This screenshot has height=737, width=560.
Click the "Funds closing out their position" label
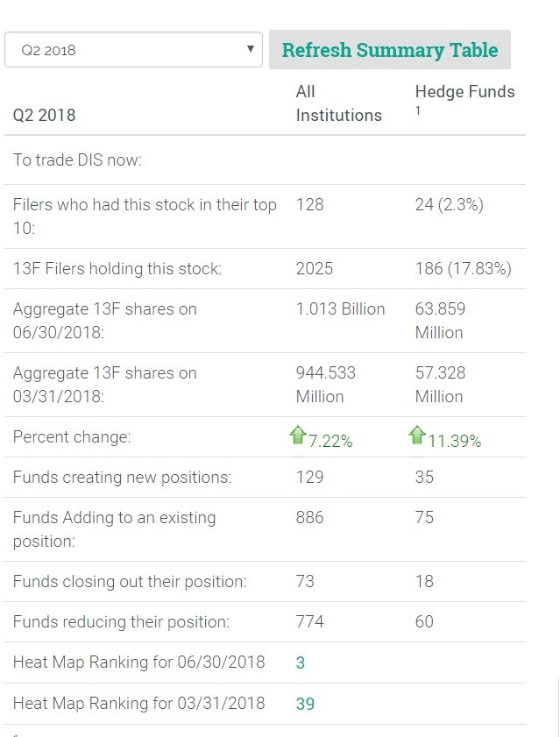pos(130,582)
